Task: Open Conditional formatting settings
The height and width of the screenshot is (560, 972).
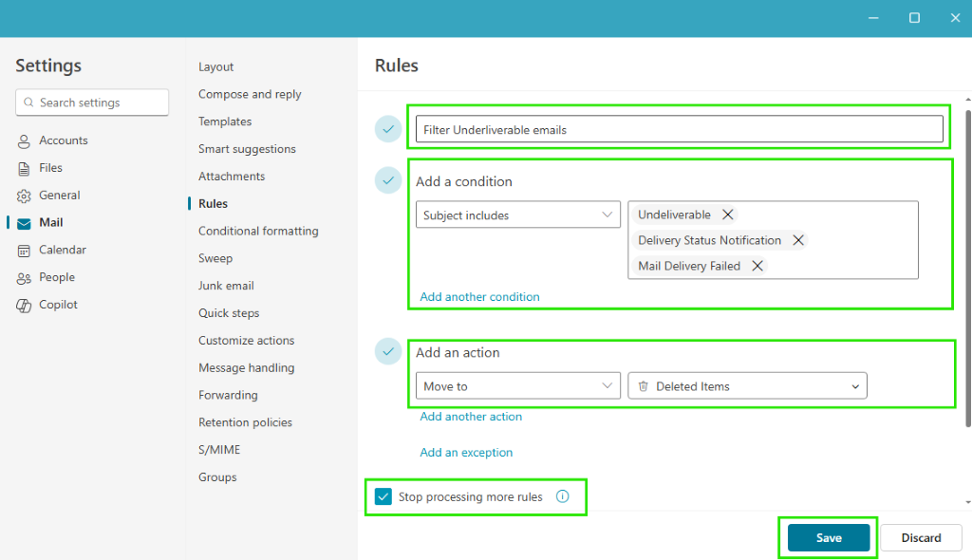Action: 258,231
